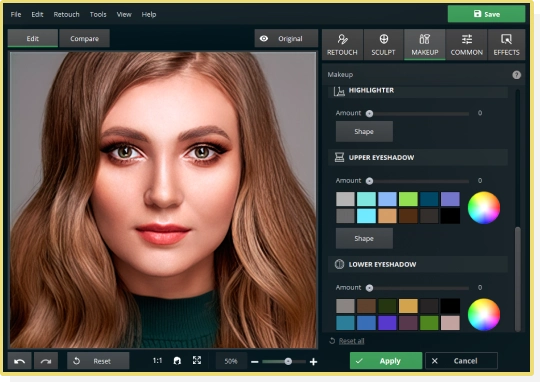The width and height of the screenshot is (540, 382).
Task: Open the Highlighter Shape button
Action: tap(364, 131)
